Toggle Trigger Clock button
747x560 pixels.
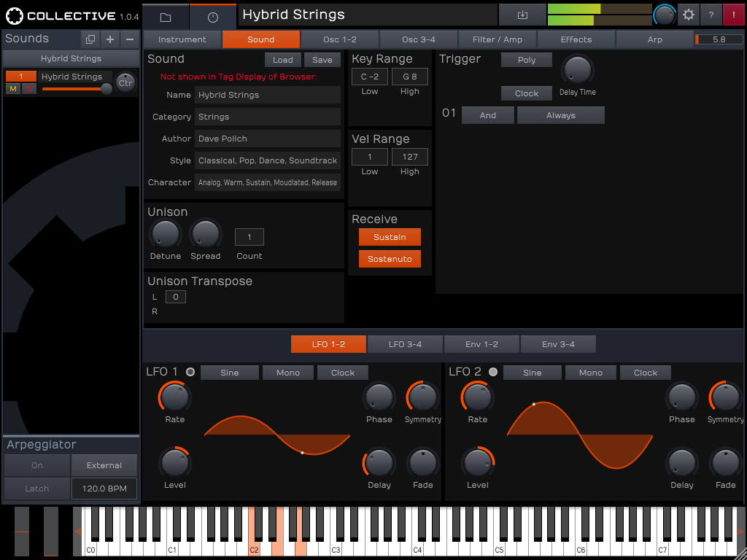coord(527,93)
